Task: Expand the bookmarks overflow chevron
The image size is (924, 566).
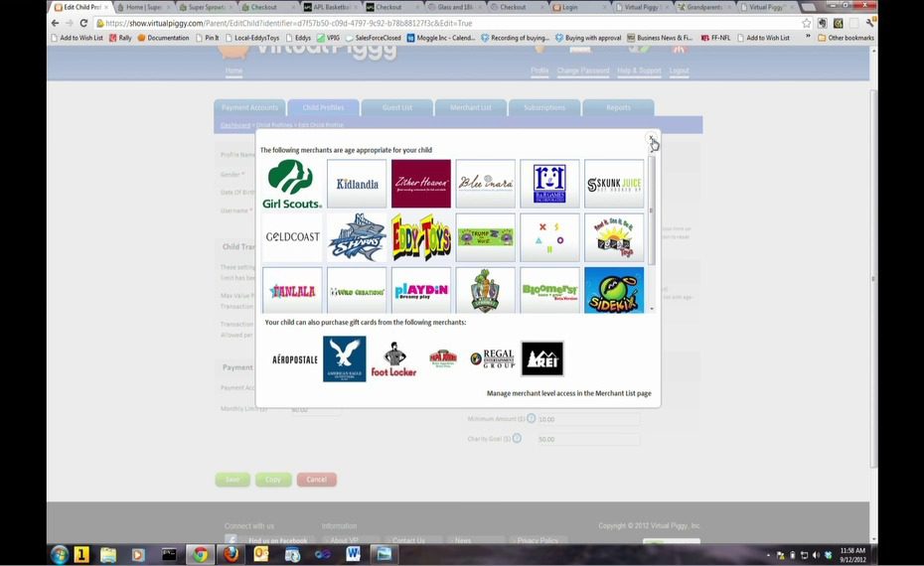Action: 808,37
